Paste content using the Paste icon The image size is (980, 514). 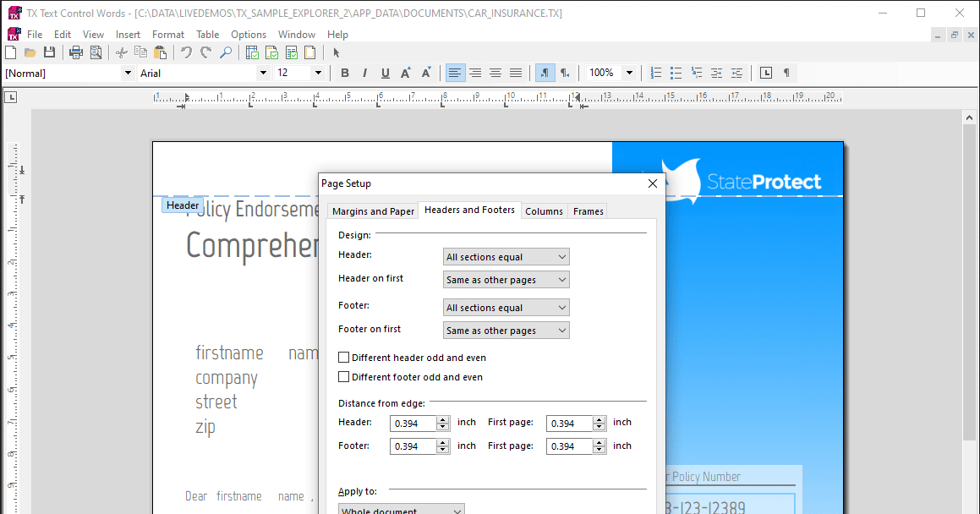click(160, 52)
